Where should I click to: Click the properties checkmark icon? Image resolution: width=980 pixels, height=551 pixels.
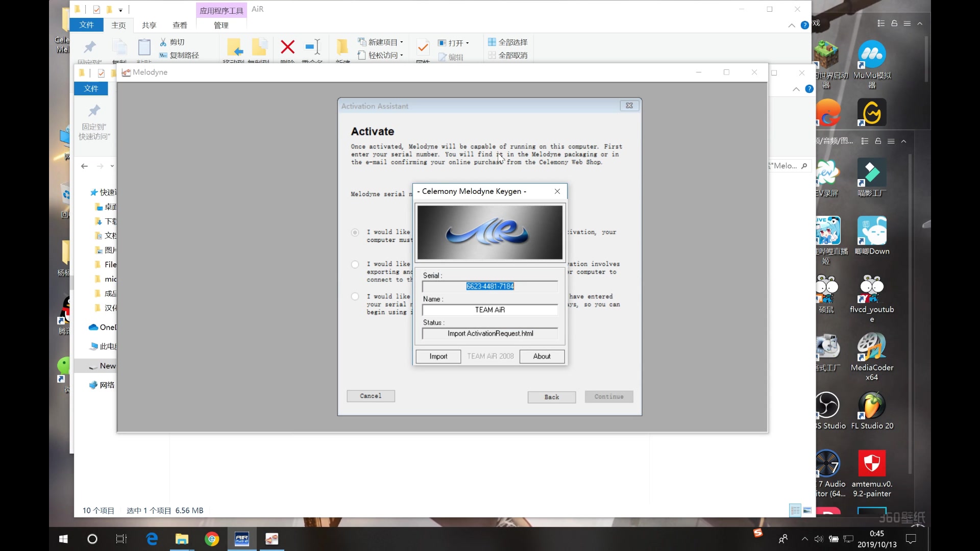click(423, 47)
